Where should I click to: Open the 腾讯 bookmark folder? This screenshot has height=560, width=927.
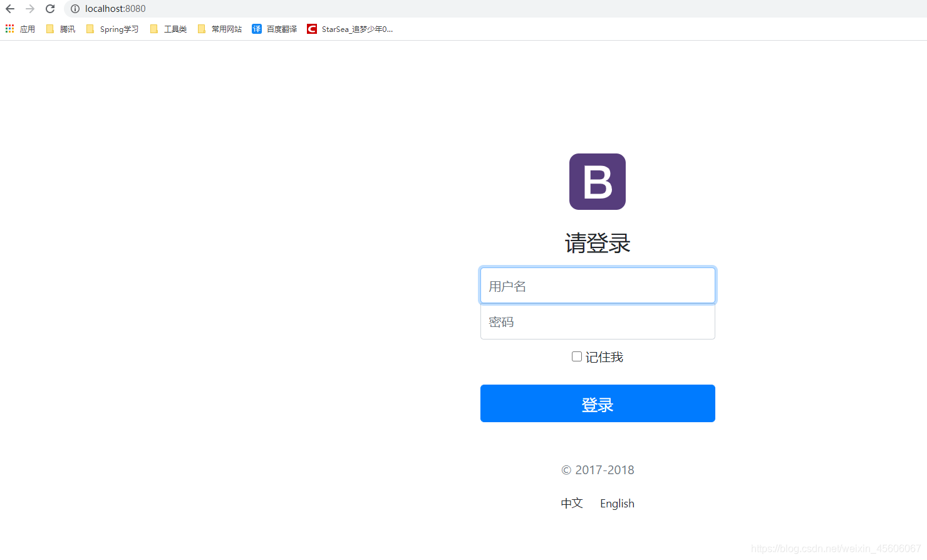[x=61, y=29]
